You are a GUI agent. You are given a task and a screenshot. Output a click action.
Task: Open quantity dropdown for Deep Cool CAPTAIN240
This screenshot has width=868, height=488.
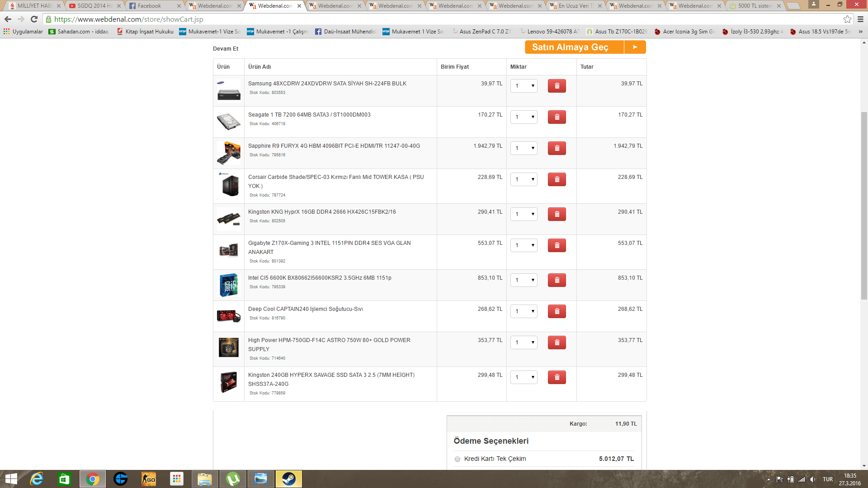(524, 311)
